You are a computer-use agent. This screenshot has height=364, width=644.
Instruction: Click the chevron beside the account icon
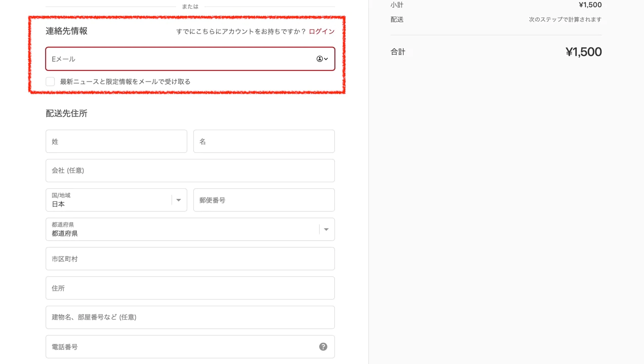(x=327, y=59)
